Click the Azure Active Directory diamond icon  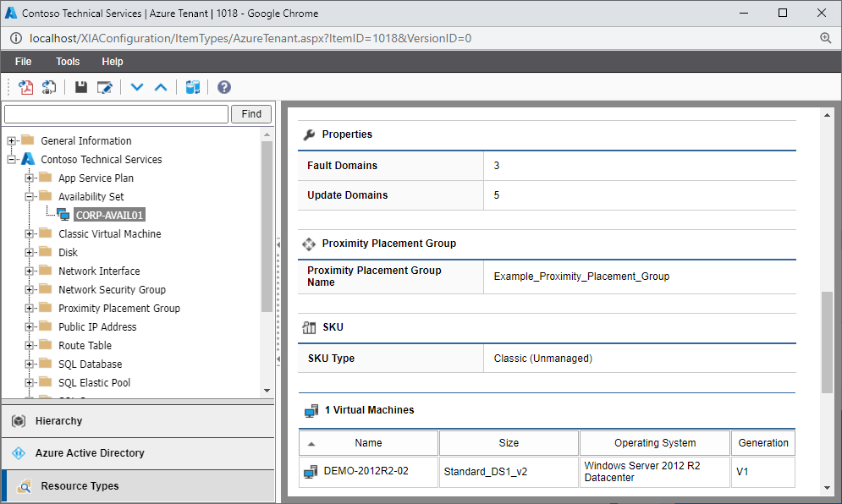(x=19, y=453)
